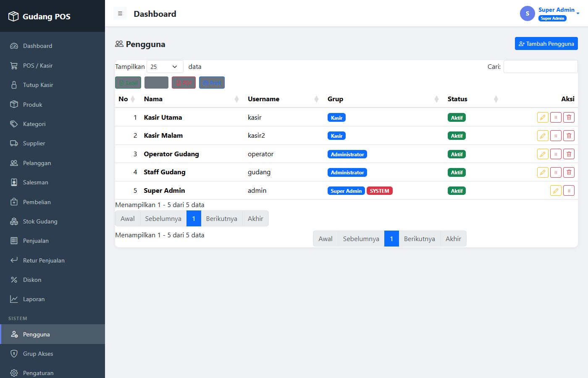Go to Tutup Kasir
Viewport: 588px width, 378px height.
tap(52, 85)
